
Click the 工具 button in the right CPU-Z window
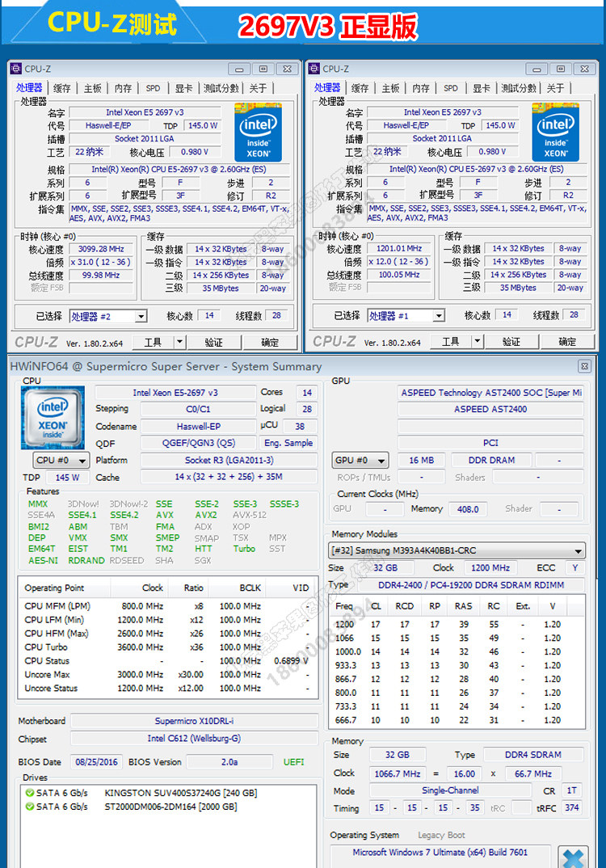[451, 342]
